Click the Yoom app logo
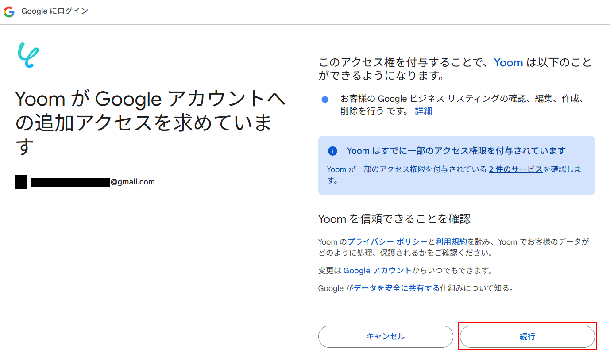 28,55
